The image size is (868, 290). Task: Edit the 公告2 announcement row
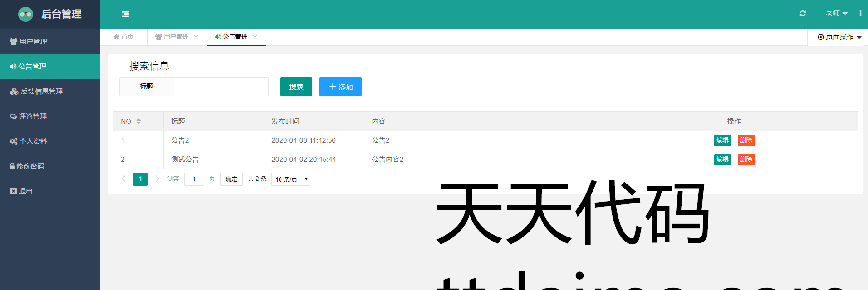tap(722, 140)
